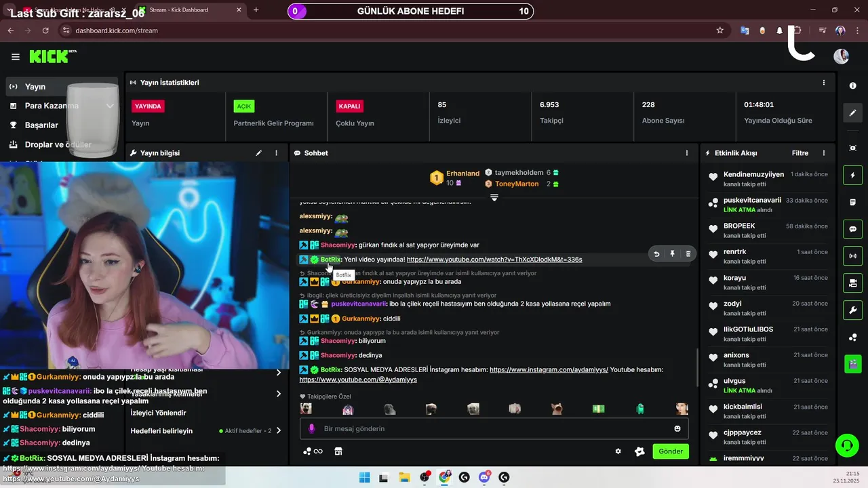Screen dimensions: 868x488
Task: Open the BotRix YouTube video link
Action: pyautogui.click(x=494, y=260)
